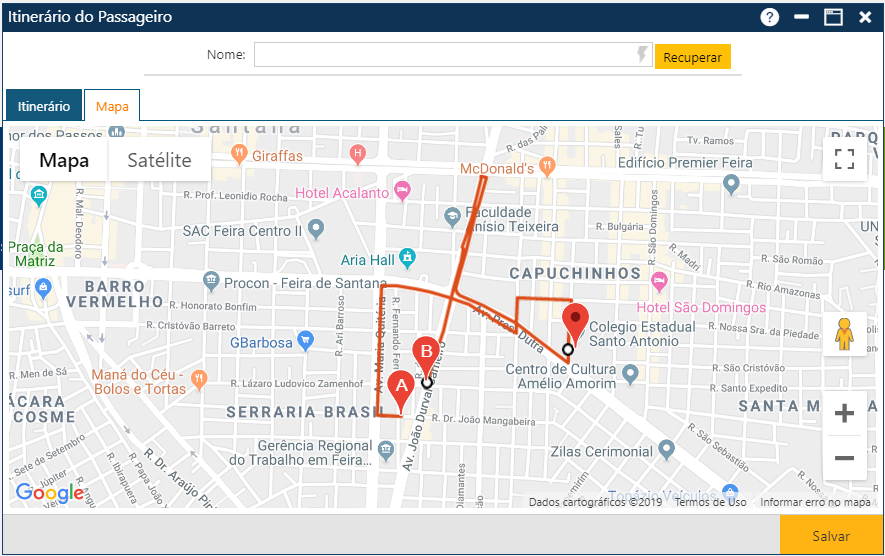The image size is (885, 556).
Task: Select route marker A
Action: click(x=401, y=391)
